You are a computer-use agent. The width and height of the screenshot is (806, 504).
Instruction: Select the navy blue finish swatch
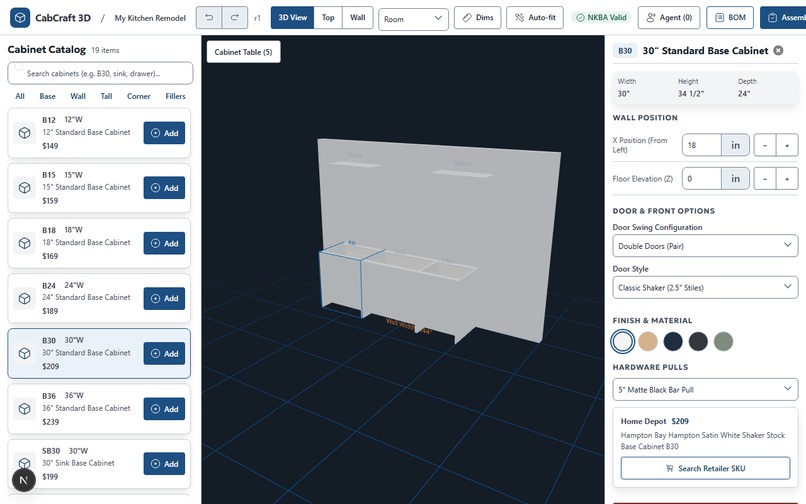[x=673, y=341]
